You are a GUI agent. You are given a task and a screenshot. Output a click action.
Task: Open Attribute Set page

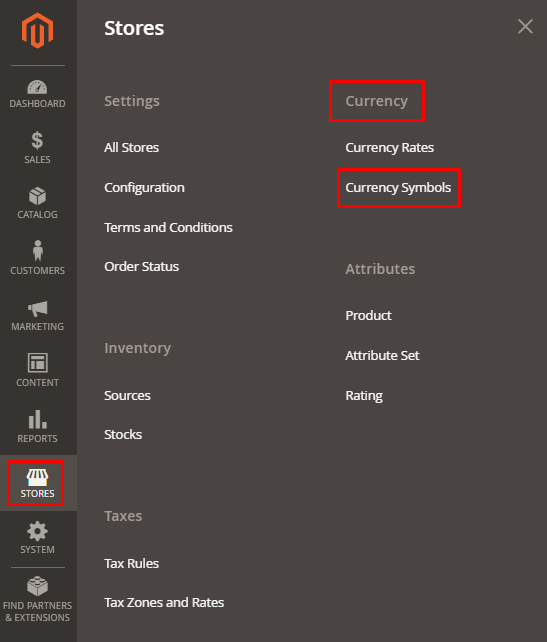click(382, 355)
